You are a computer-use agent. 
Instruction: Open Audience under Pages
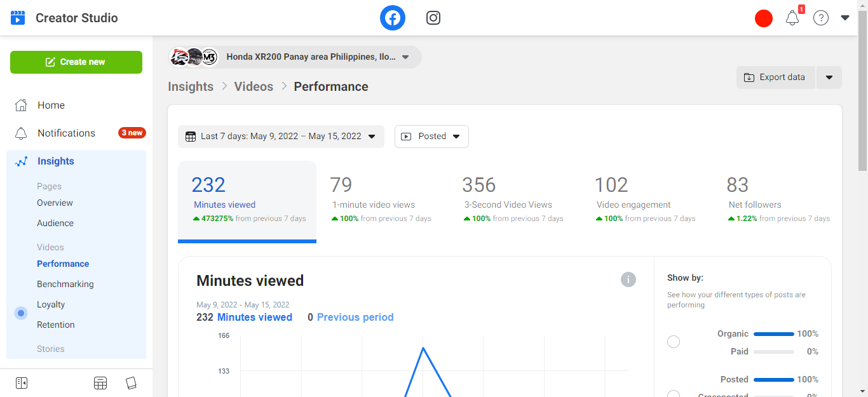(x=55, y=224)
